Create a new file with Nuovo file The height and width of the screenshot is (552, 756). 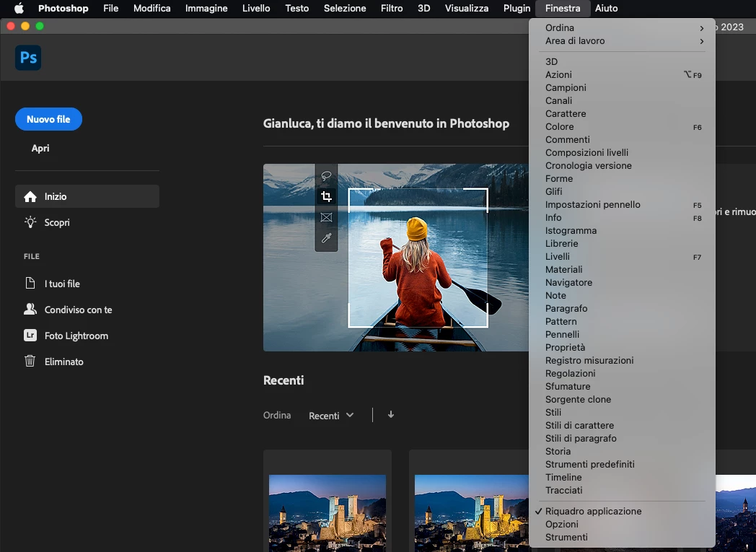49,119
